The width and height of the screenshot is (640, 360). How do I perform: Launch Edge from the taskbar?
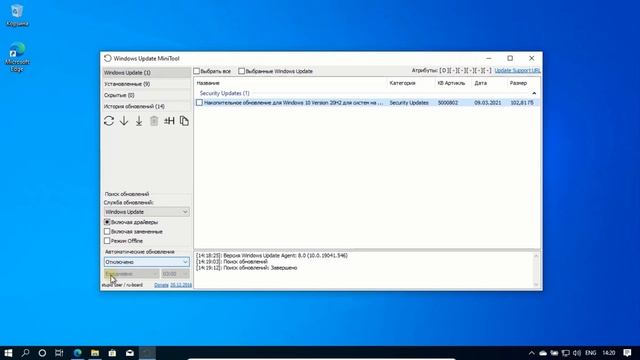pyautogui.click(x=78, y=353)
